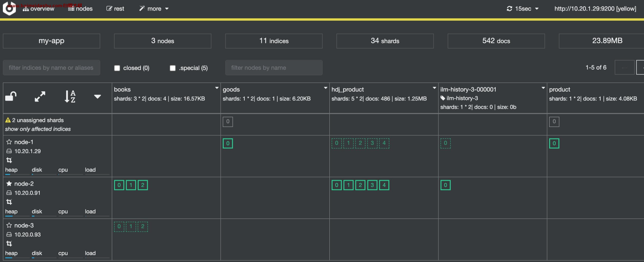Viewport: 644px width, 262px height.
Task: Toggle the .special indices checkbox
Action: [173, 67]
